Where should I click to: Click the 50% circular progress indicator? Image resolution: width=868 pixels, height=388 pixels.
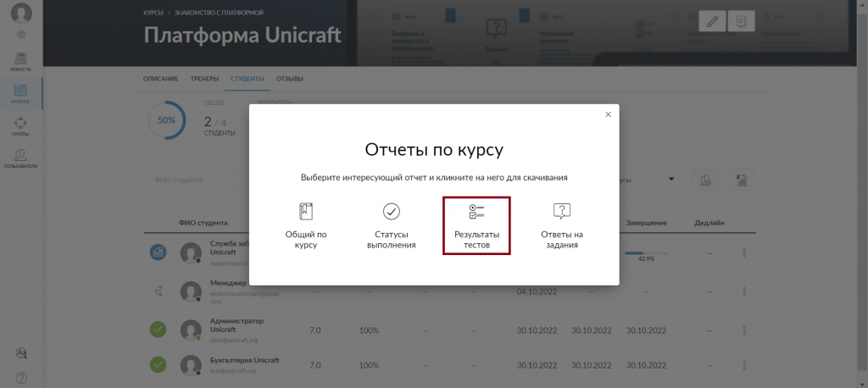pyautogui.click(x=167, y=120)
